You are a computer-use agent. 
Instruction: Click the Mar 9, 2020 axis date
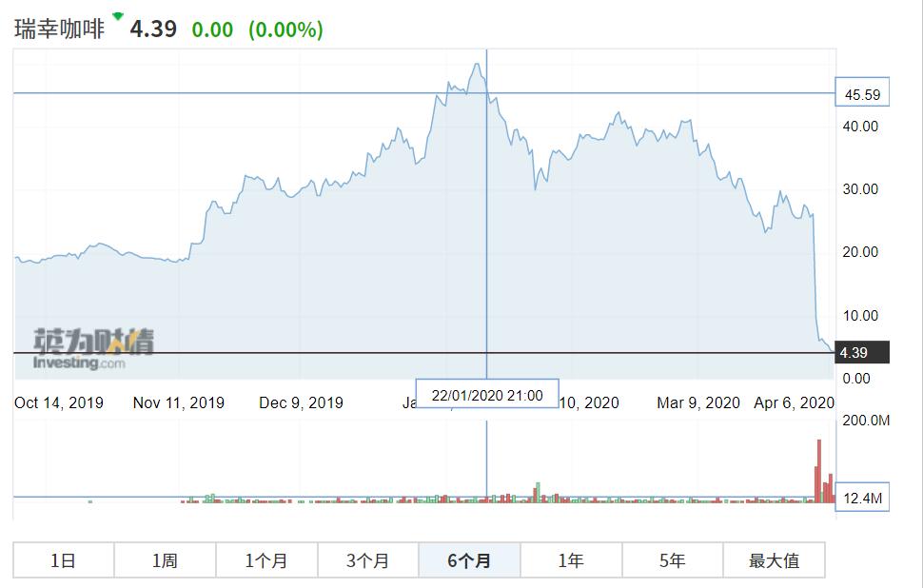[698, 402]
